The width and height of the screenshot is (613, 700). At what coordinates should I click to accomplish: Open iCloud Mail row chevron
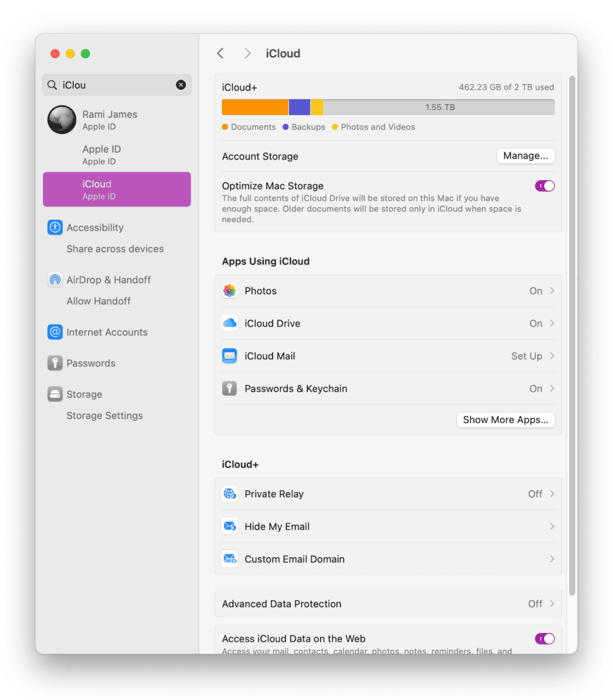click(x=552, y=356)
